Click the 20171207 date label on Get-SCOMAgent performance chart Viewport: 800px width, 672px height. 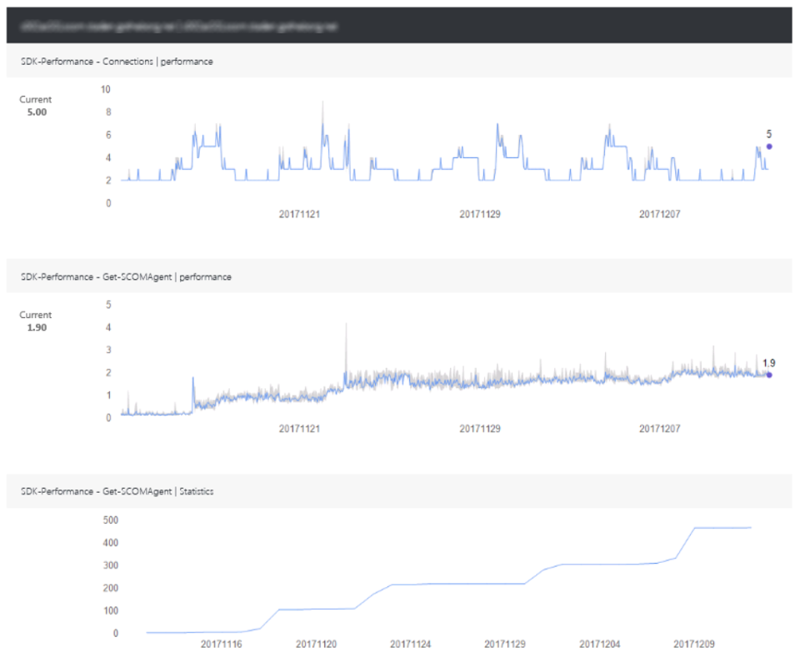tap(660, 430)
